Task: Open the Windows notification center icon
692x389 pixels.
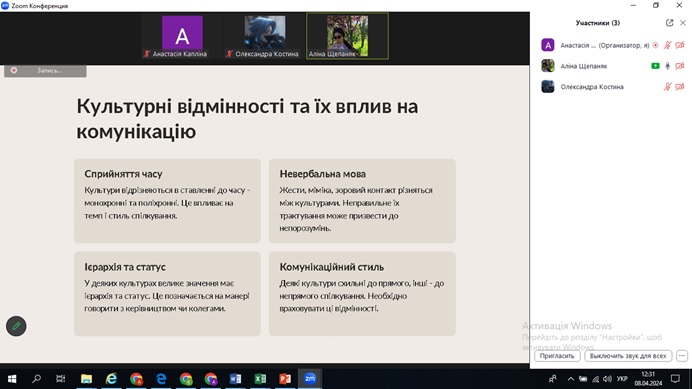Action: click(675, 379)
